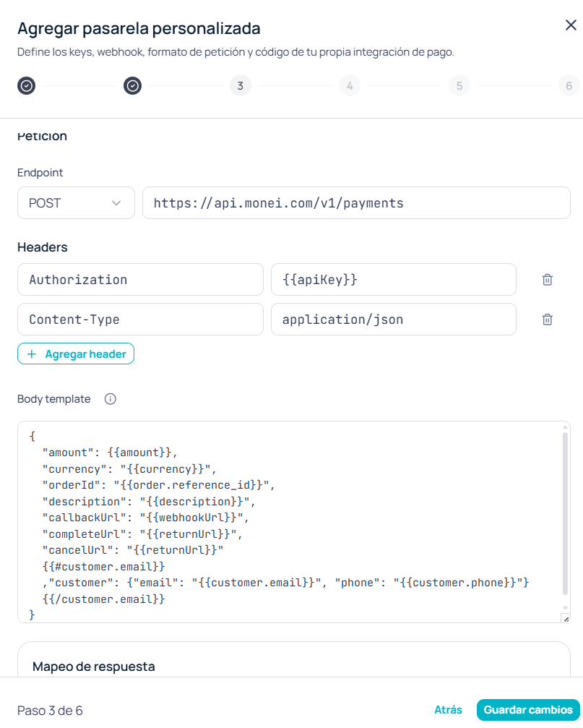
Task: Click the Paso 3 de 6 text
Action: tap(50, 711)
